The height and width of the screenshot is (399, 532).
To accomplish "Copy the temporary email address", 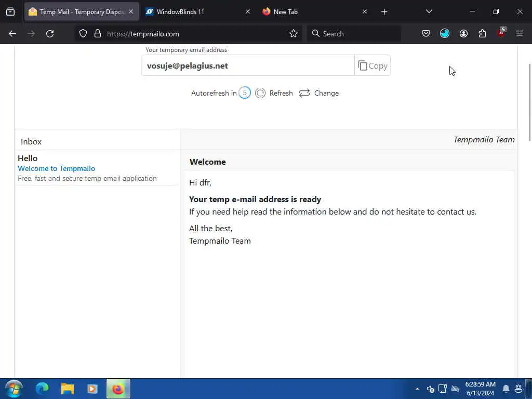I will (x=373, y=65).
